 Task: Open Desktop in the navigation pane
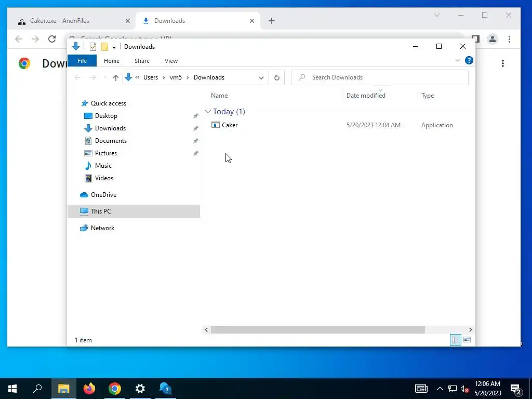(x=106, y=116)
